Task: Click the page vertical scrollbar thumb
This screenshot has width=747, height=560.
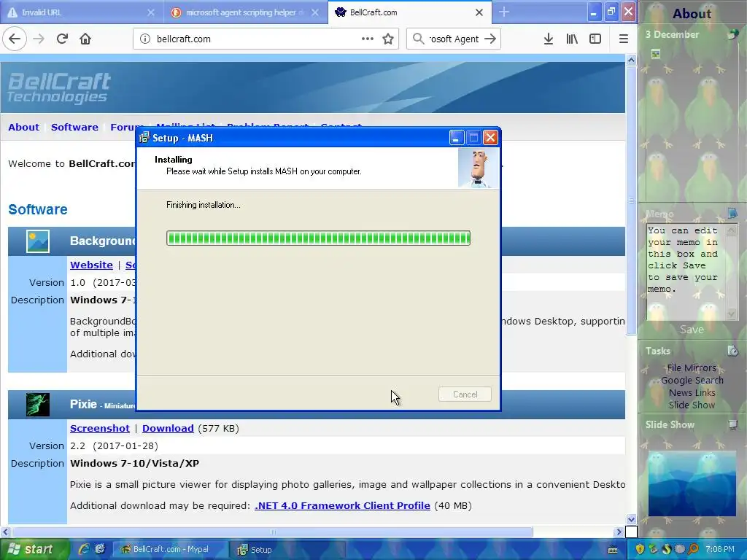Action: pos(631,200)
